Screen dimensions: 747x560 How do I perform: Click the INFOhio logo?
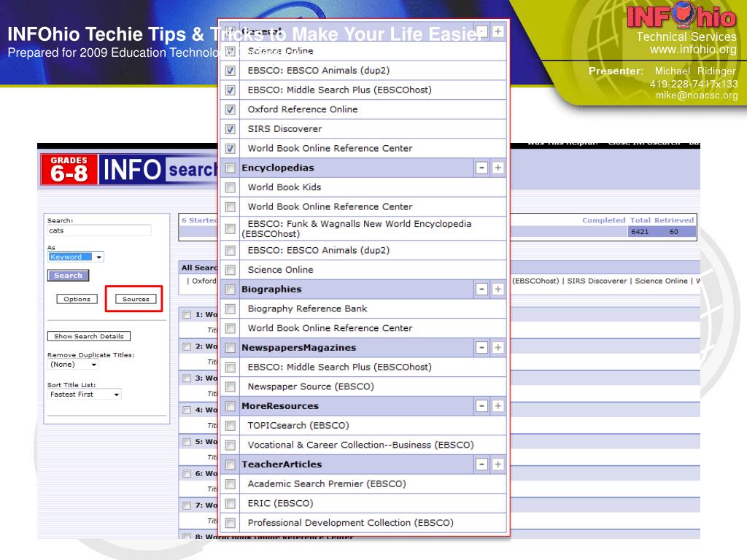click(681, 16)
